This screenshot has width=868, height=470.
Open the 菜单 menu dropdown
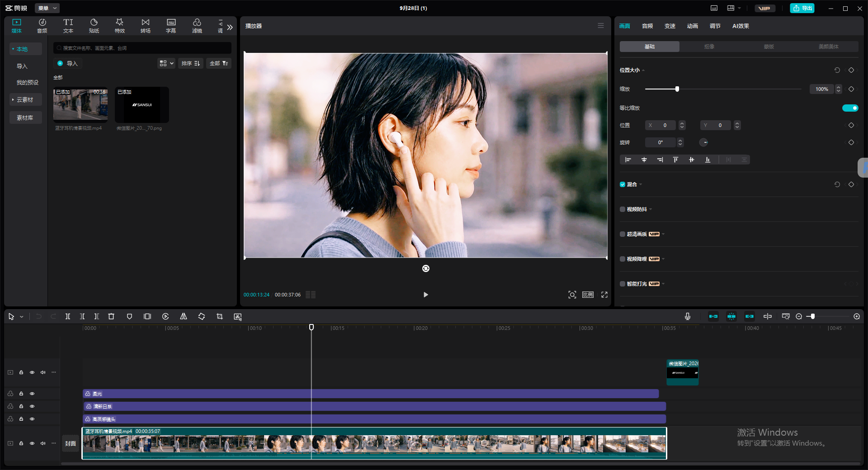(x=47, y=8)
